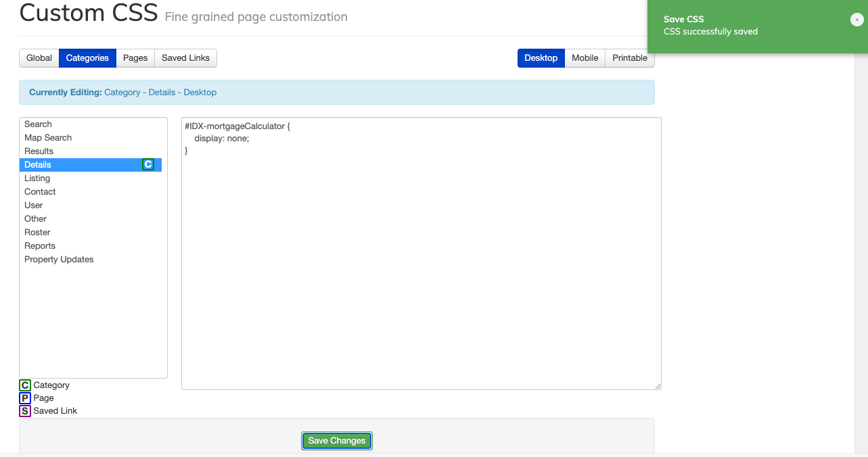Open the Saved Links tab
868x457 pixels.
click(185, 58)
